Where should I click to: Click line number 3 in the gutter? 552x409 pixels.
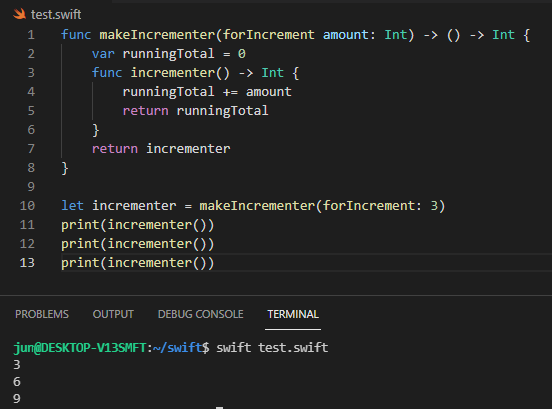[31, 73]
